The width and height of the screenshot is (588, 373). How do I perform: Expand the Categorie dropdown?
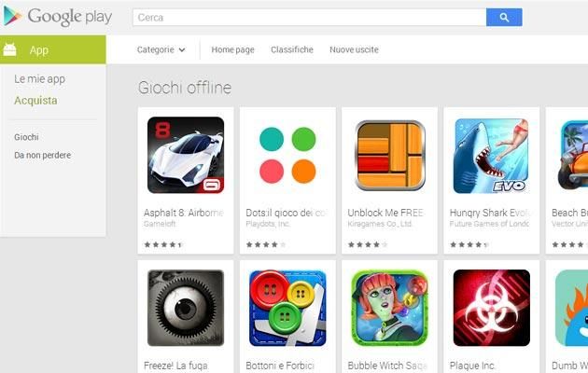[x=161, y=49]
